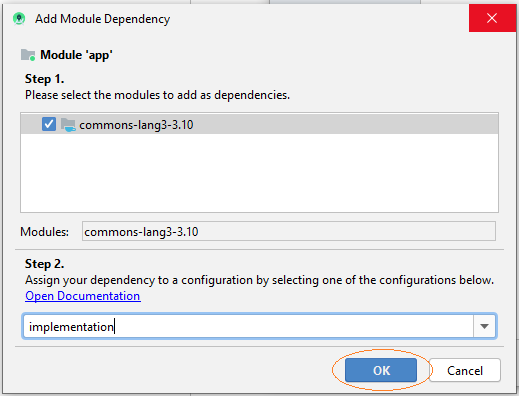The height and width of the screenshot is (396, 519).
Task: Select the commons-lang3-3.10 row label in the list
Action: [136, 125]
